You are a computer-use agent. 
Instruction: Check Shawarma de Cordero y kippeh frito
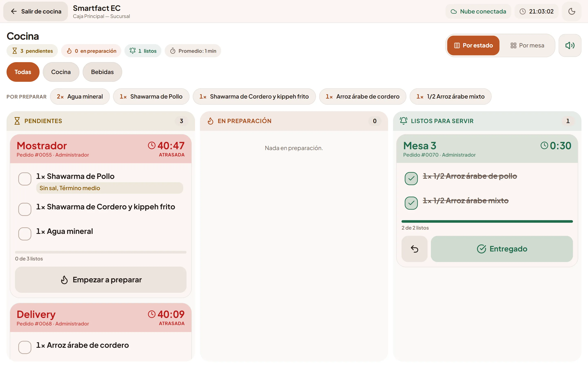tap(25, 209)
